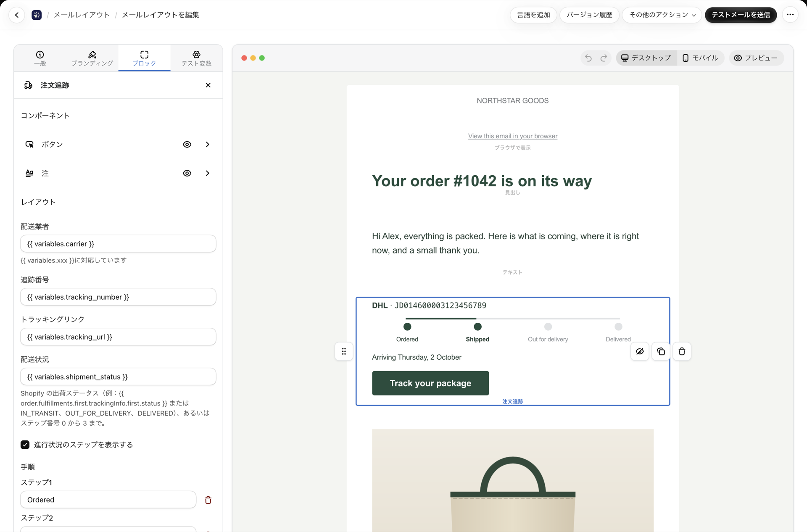Screen dimensions: 807x532
Task: Click the プレビュー button
Action: point(756,58)
